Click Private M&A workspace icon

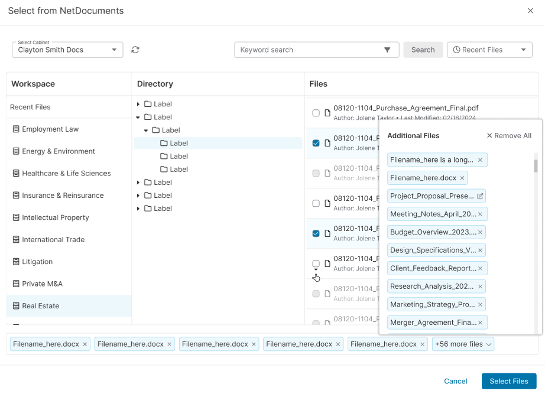[16, 284]
